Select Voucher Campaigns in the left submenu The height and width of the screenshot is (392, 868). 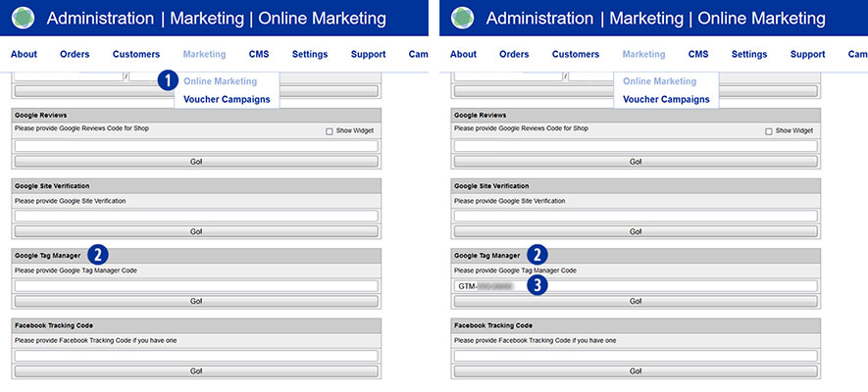227,99
